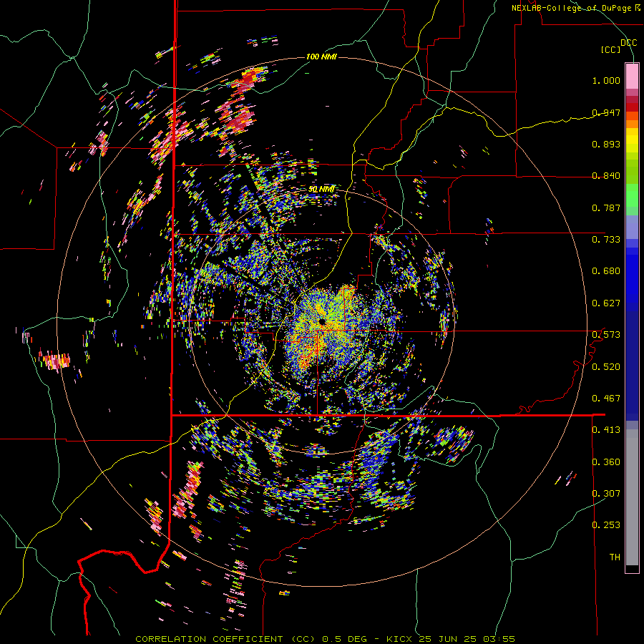Click the black radar site dot at center
The image size is (644, 644).
tap(321, 321)
